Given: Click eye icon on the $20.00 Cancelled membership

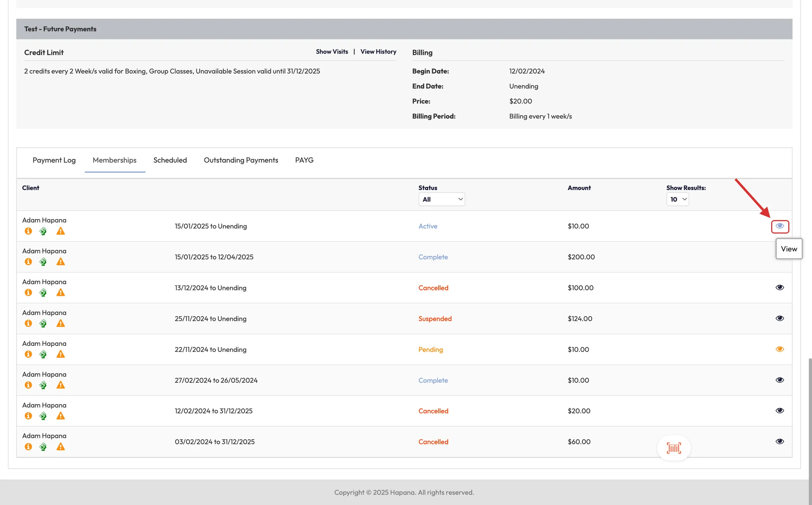Looking at the screenshot, I should click(779, 411).
